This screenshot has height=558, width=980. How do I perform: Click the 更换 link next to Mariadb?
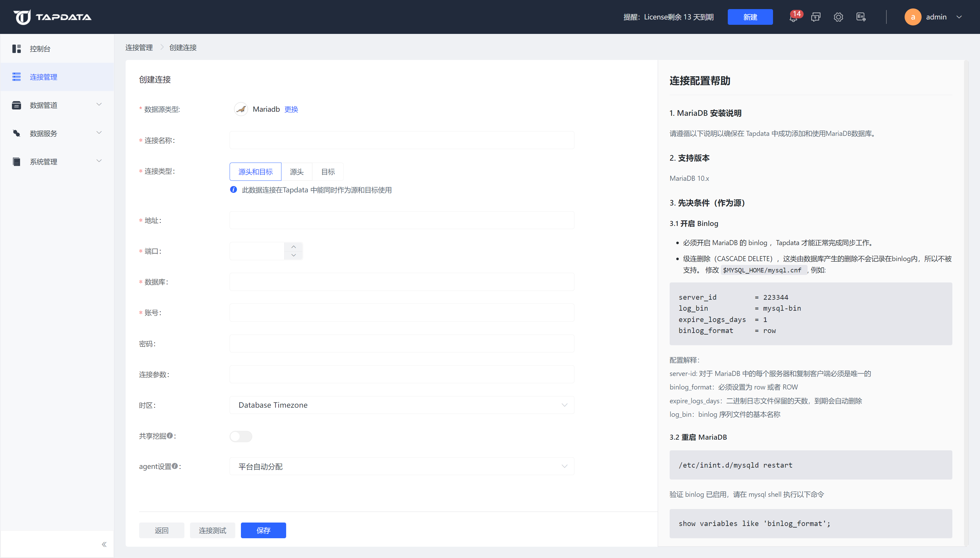[x=291, y=109]
